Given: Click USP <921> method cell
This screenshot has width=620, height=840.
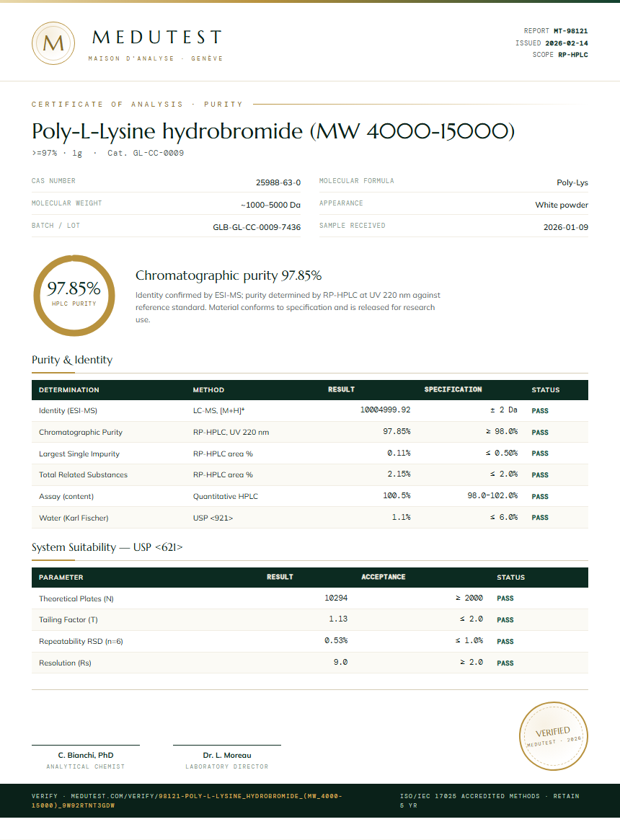Looking at the screenshot, I should coord(213,518).
